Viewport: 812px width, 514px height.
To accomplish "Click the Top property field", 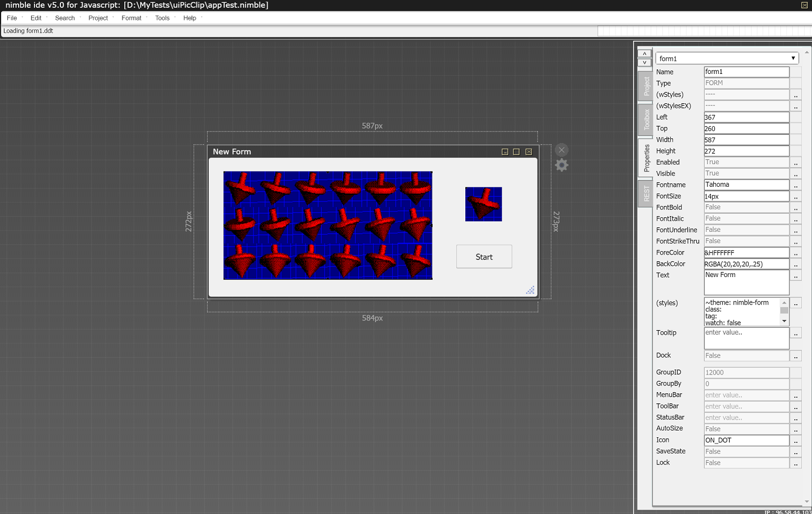I will click(x=746, y=129).
